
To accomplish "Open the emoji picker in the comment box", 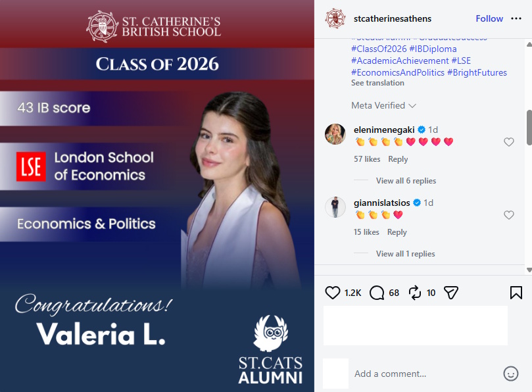I will [510, 374].
